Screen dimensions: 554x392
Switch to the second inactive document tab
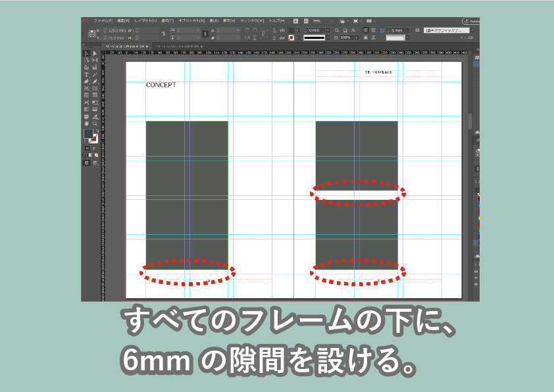point(180,46)
